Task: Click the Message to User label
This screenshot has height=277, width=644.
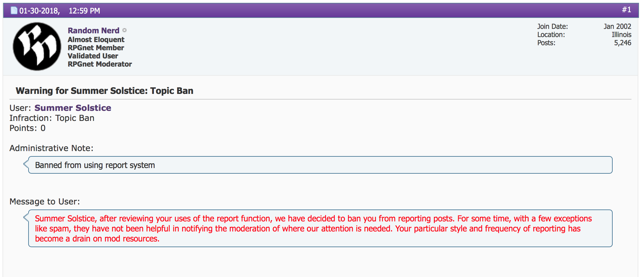Action: coord(45,202)
